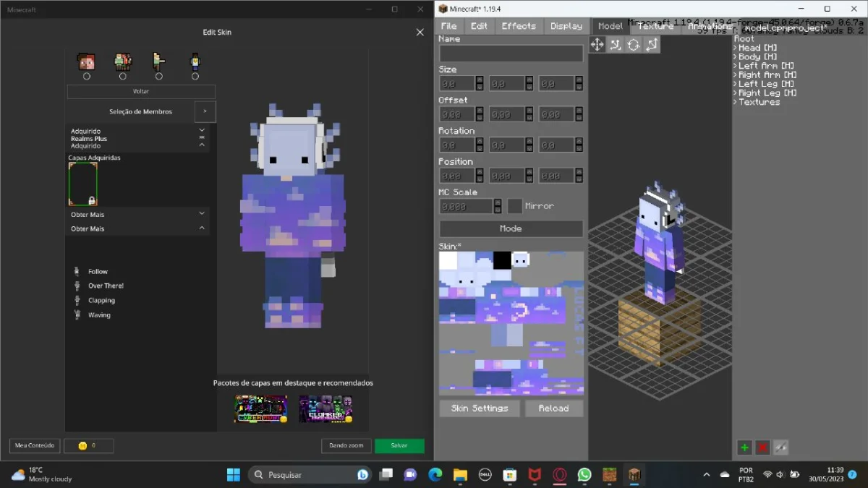Open the Opera browser taskbar icon

[560, 474]
